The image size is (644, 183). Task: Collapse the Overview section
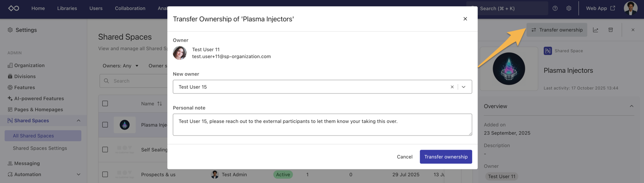tap(631, 106)
